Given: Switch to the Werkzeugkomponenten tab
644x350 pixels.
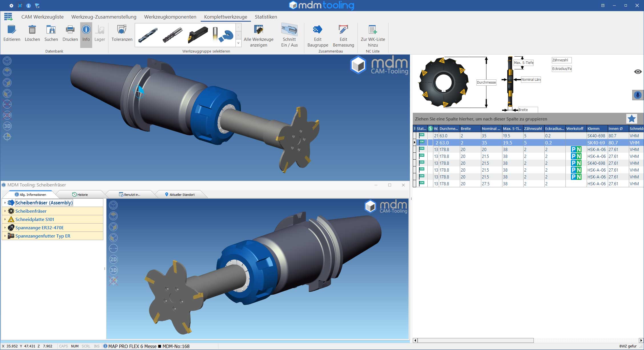Looking at the screenshot, I should (170, 17).
